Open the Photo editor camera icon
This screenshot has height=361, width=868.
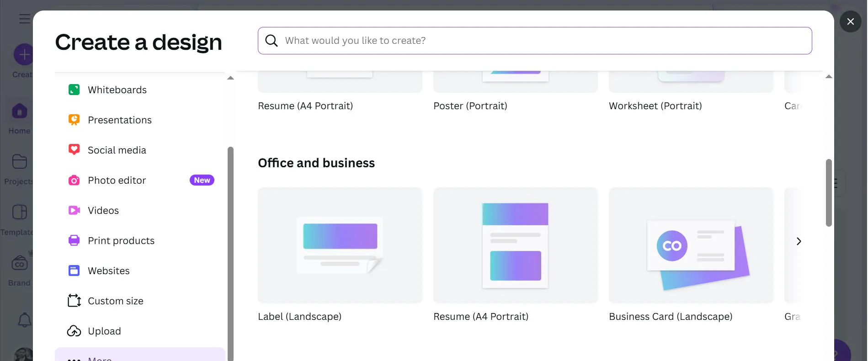pos(74,180)
